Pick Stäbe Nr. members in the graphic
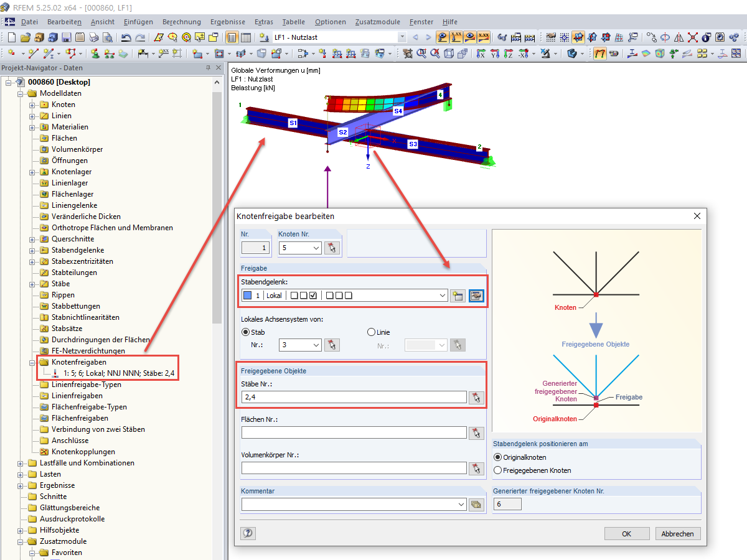This screenshot has height=560, width=747. point(477,397)
